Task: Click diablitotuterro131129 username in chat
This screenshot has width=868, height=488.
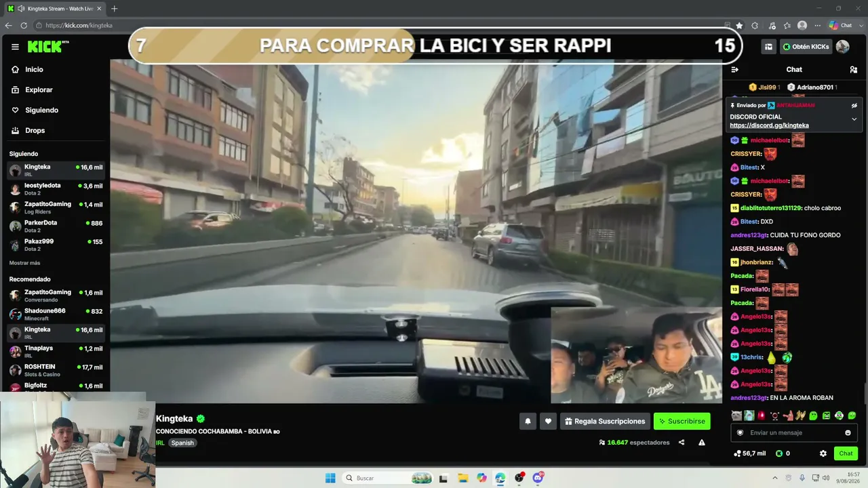Action: pyautogui.click(x=771, y=208)
